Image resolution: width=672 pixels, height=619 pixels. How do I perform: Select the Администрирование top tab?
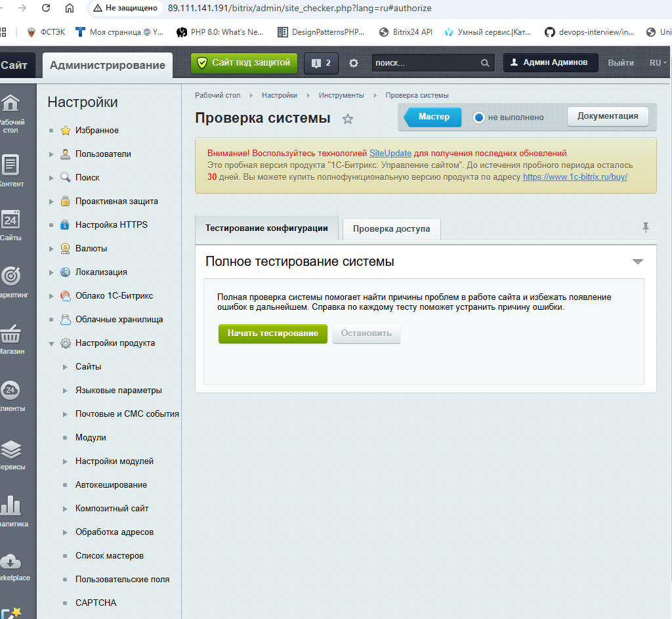(108, 65)
